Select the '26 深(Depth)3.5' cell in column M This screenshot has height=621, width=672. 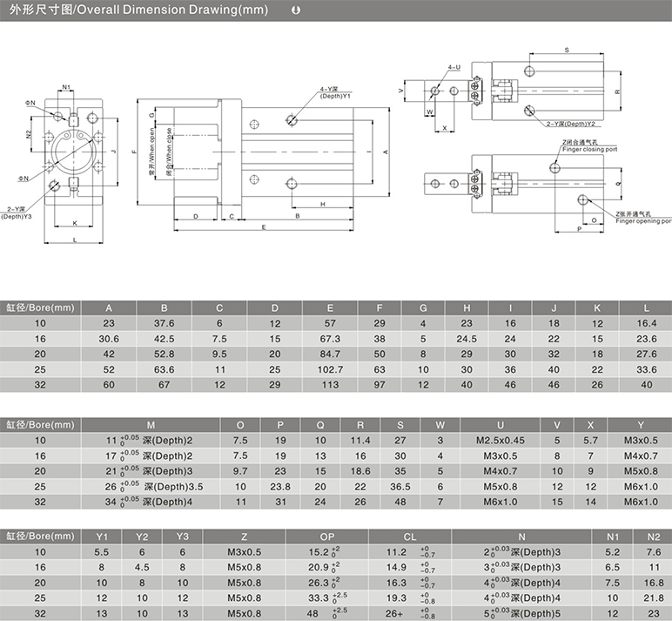[154, 486]
